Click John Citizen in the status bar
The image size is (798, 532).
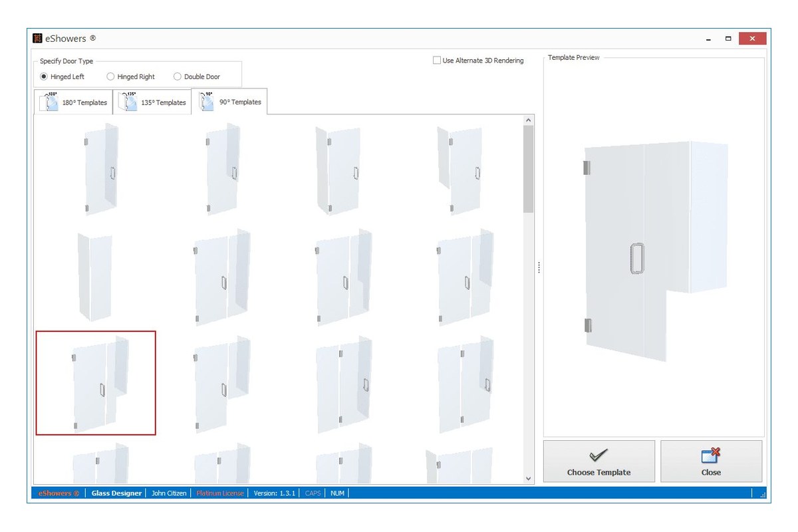(169, 493)
